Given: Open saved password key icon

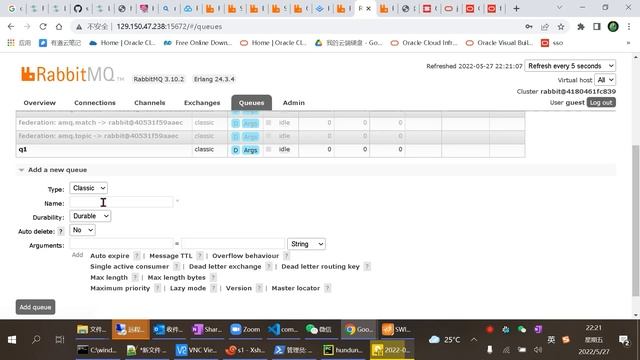Looking at the screenshot, I should [x=529, y=27].
